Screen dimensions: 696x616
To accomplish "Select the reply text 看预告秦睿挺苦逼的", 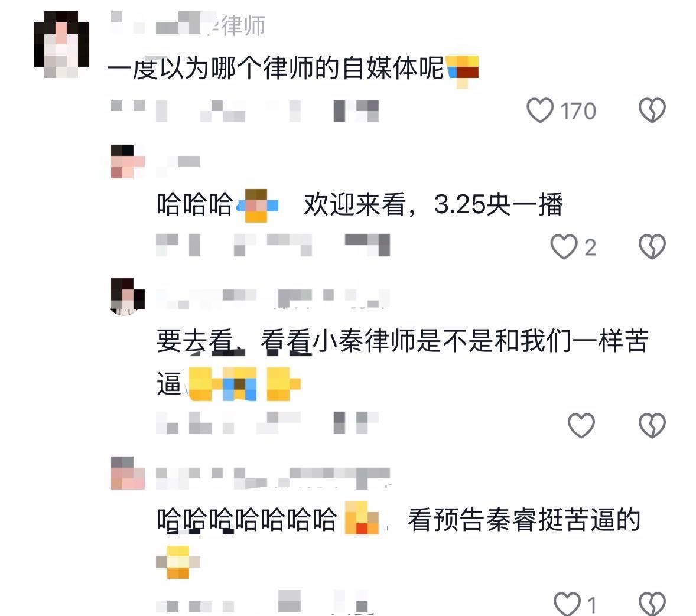I will [x=524, y=520].
